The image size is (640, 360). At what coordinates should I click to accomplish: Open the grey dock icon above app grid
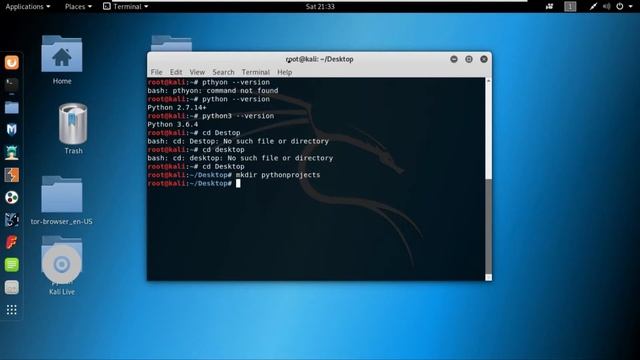[11, 287]
